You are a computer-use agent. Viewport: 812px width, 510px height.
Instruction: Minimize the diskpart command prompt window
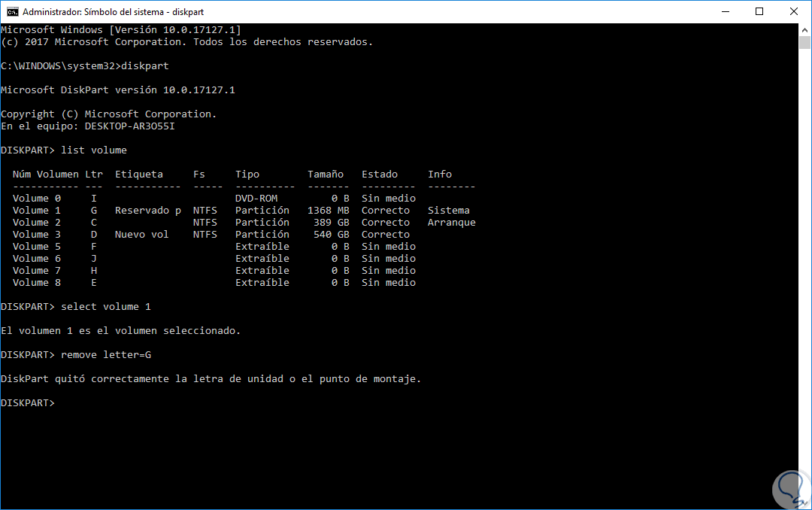coord(726,11)
